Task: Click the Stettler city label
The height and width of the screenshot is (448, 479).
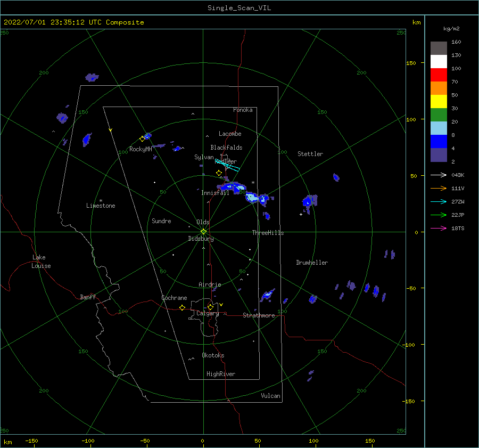Action: click(310, 154)
